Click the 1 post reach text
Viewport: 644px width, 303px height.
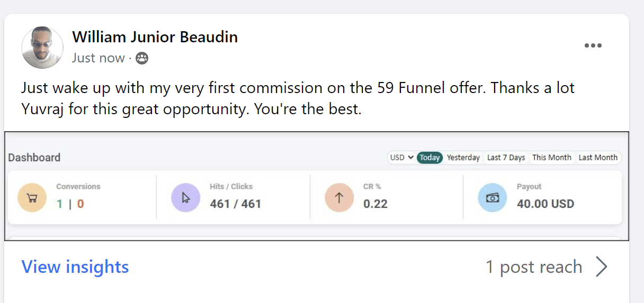[x=534, y=267]
